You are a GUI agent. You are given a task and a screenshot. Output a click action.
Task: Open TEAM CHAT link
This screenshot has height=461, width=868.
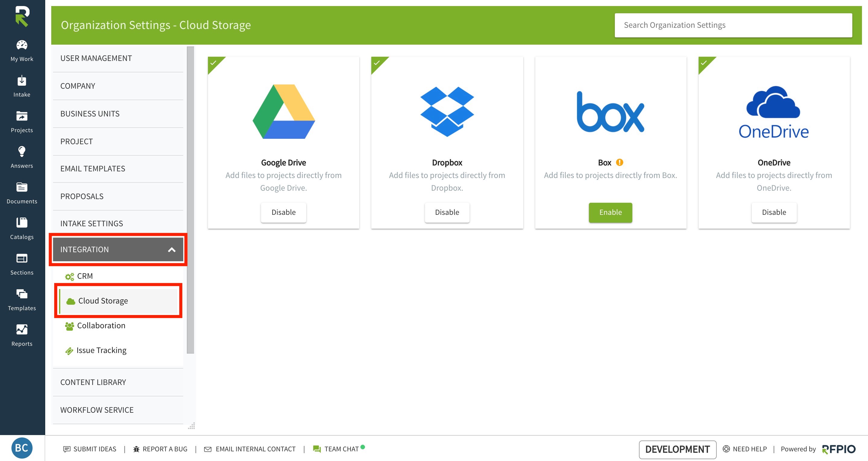[x=341, y=449]
